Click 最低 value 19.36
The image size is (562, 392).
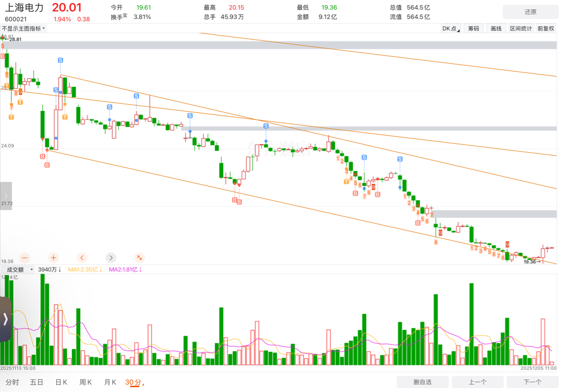point(329,8)
